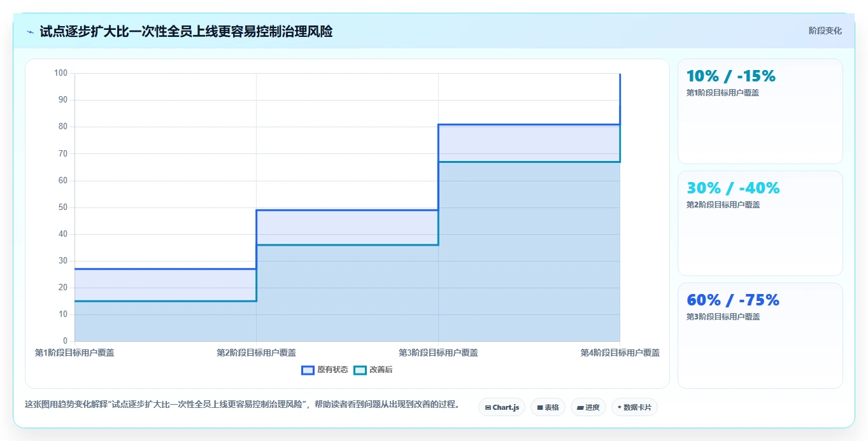Image resolution: width=868 pixels, height=441 pixels.
Task: Click the lightning icon beside the title
Action: (x=30, y=32)
